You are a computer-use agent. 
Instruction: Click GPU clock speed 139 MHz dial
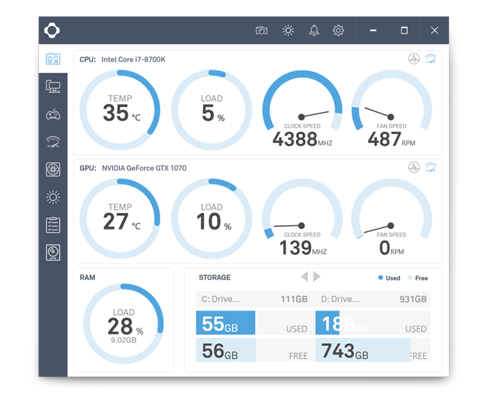point(302,217)
